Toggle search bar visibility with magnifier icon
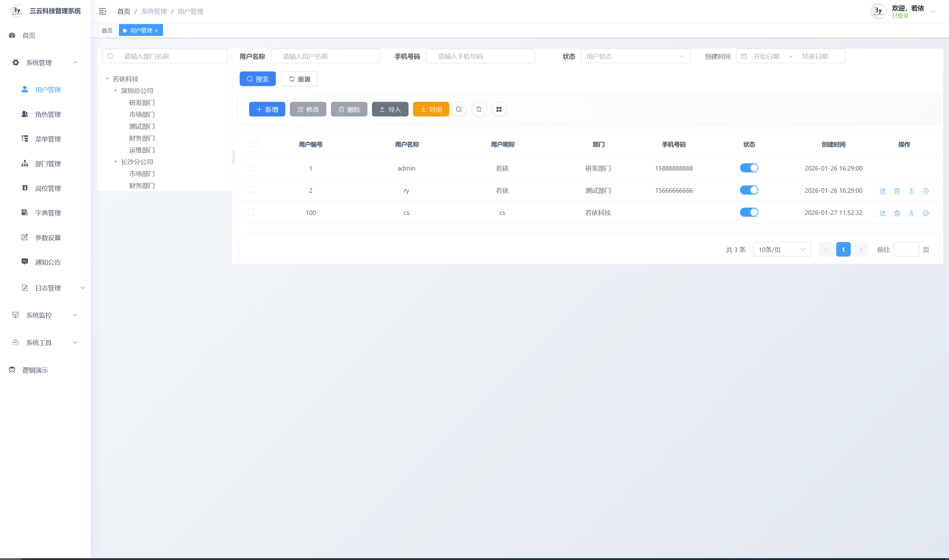 [x=459, y=109]
